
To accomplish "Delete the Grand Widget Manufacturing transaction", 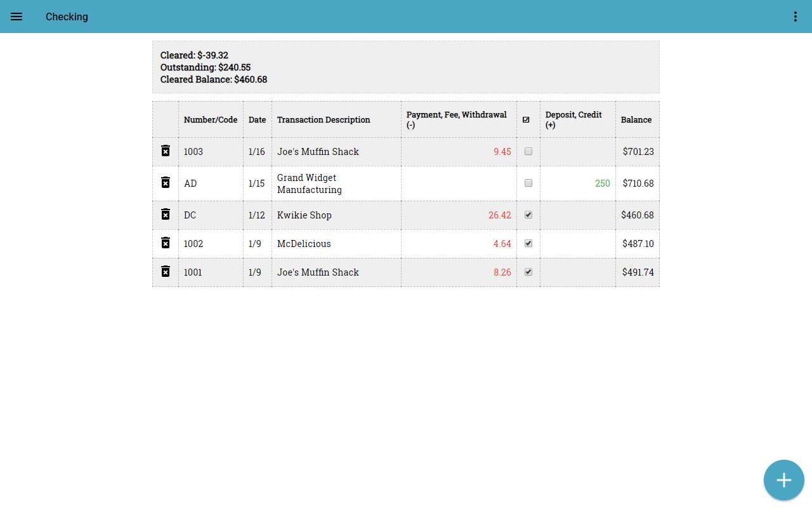I will 166,183.
